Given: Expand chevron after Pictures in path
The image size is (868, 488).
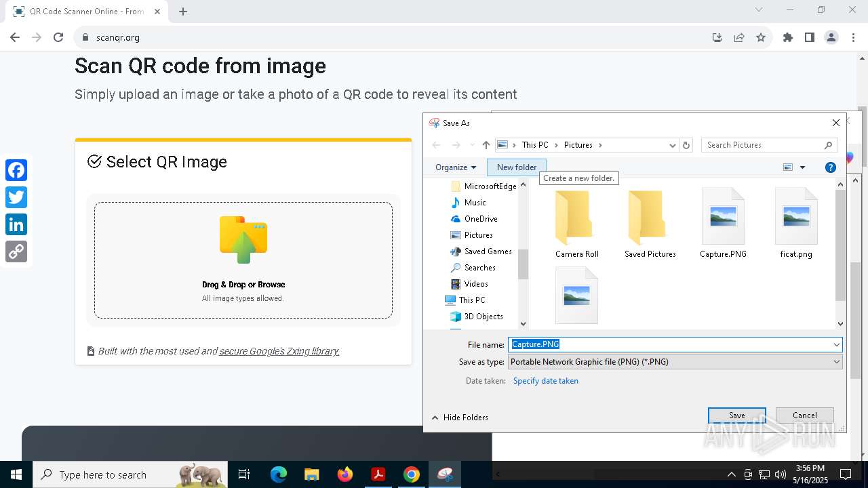Looking at the screenshot, I should tap(600, 145).
